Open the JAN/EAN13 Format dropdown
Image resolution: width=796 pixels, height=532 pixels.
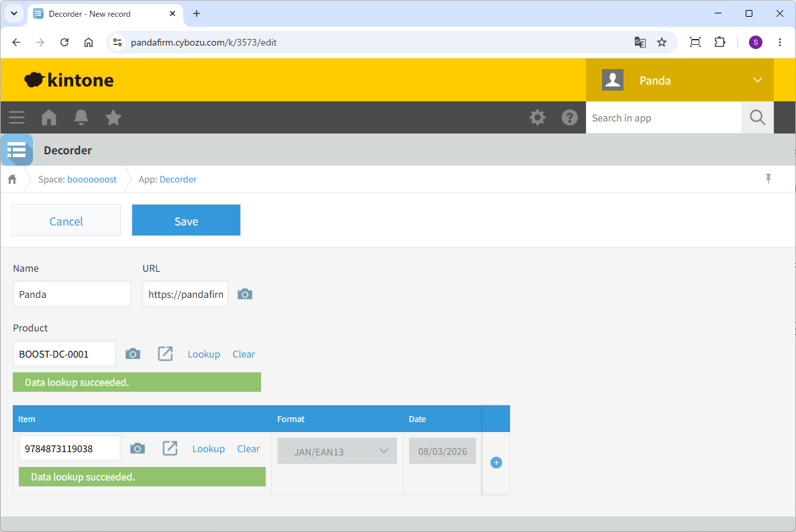tap(337, 451)
